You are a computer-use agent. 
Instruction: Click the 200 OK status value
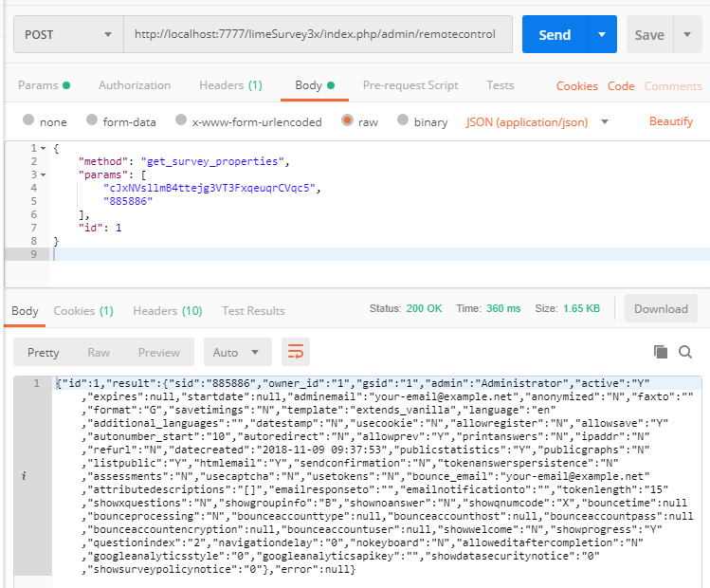click(x=424, y=308)
